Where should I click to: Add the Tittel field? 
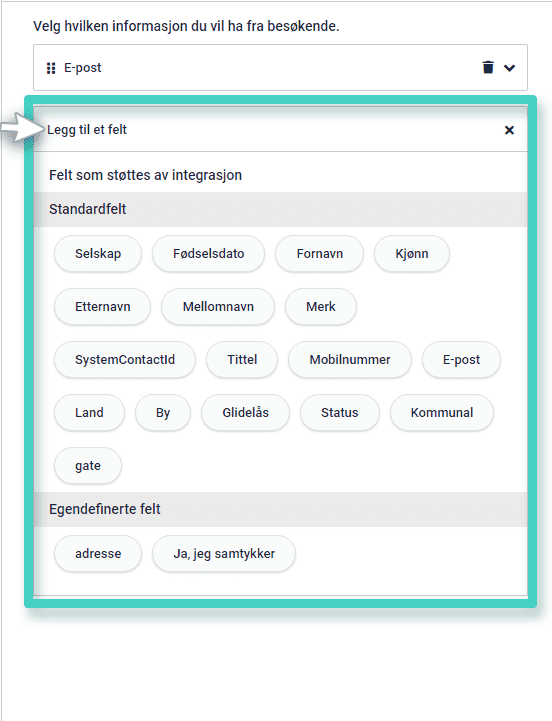[242, 359]
